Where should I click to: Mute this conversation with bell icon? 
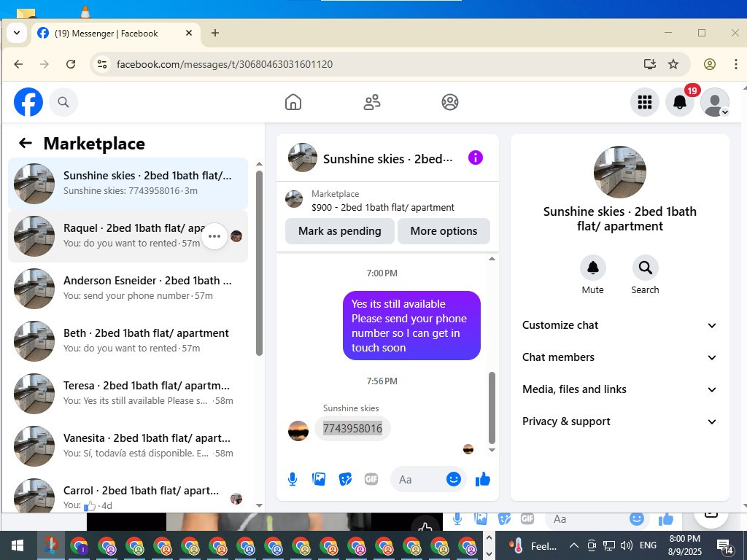[592, 268]
